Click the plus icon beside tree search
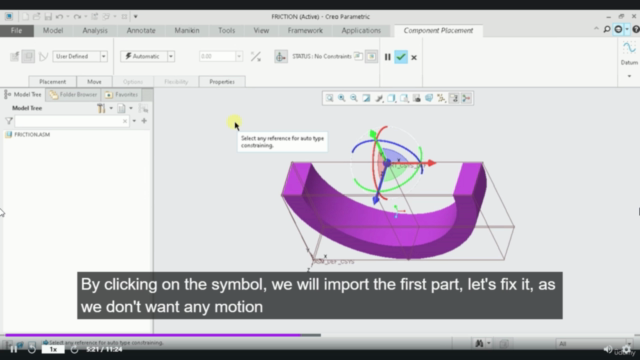The image size is (640, 360). (x=144, y=121)
